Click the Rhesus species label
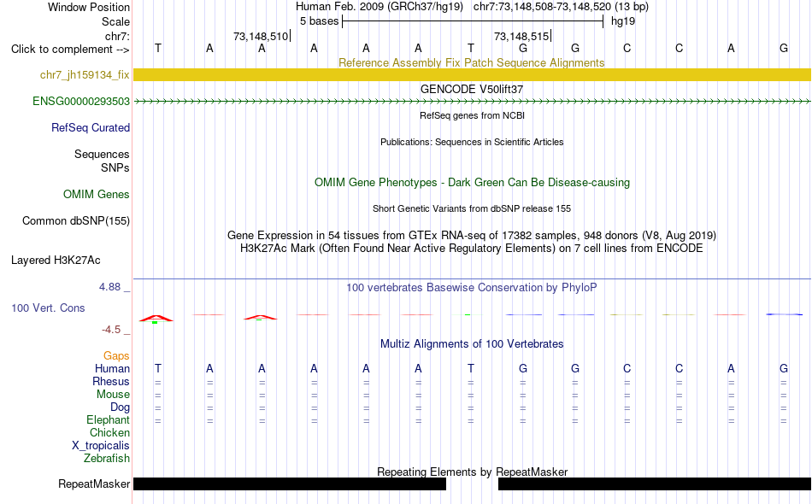This screenshot has height=504, width=812. (111, 381)
